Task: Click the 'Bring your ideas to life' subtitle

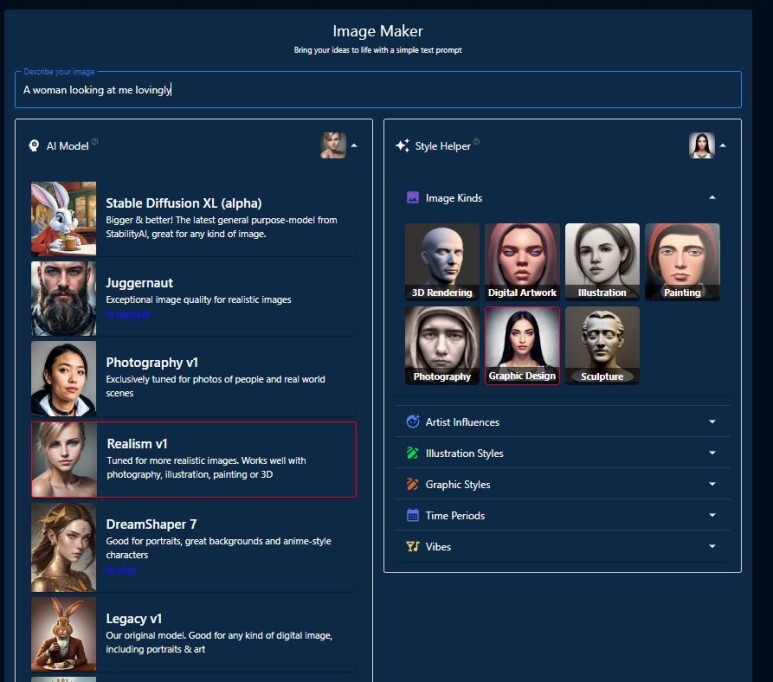Action: (378, 50)
